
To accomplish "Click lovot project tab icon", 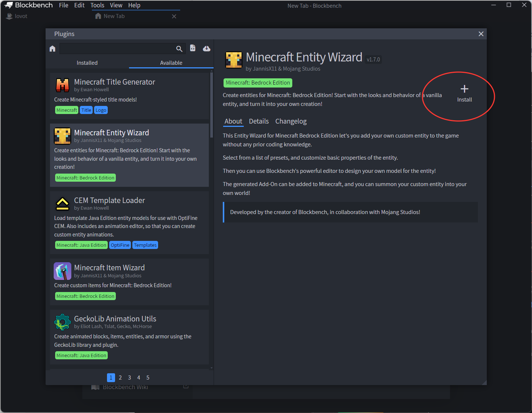I will [10, 16].
